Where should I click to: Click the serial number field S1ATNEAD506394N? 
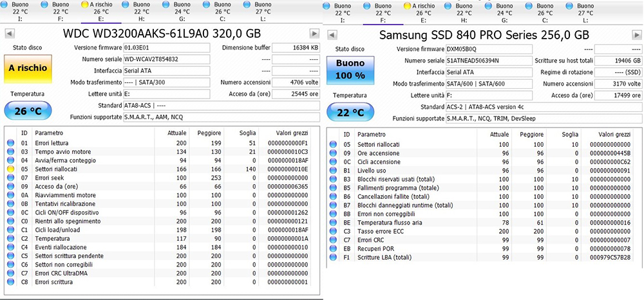click(x=489, y=61)
